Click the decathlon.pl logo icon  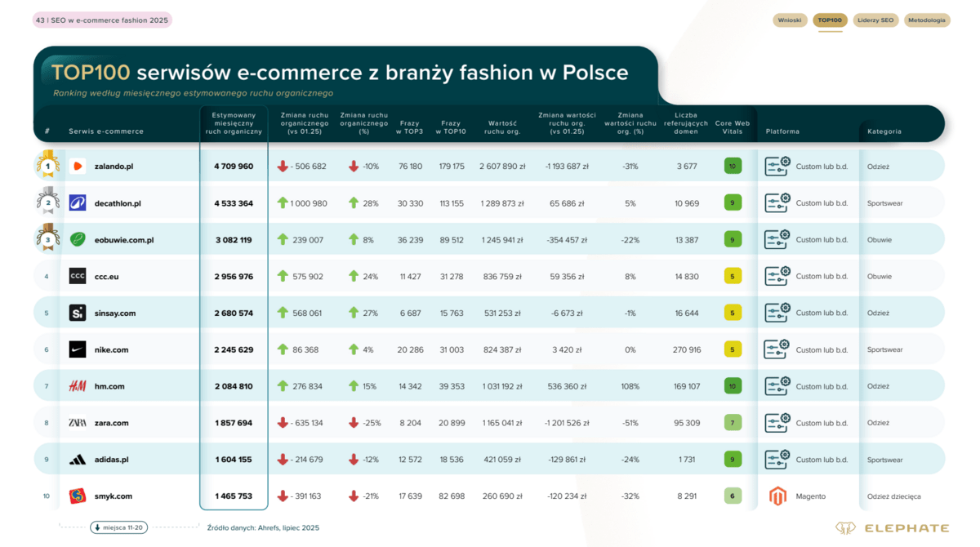(78, 202)
